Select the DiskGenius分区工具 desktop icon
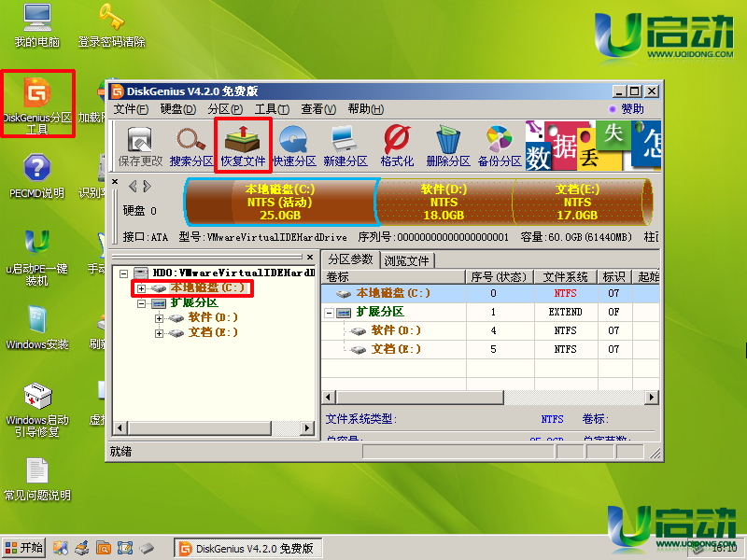Image resolution: width=747 pixels, height=560 pixels. (37, 105)
